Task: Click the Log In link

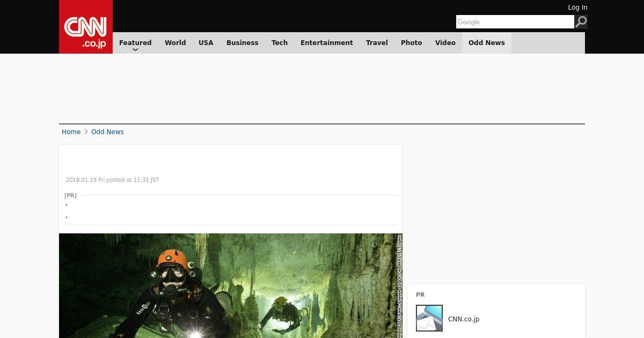Action: [577, 8]
